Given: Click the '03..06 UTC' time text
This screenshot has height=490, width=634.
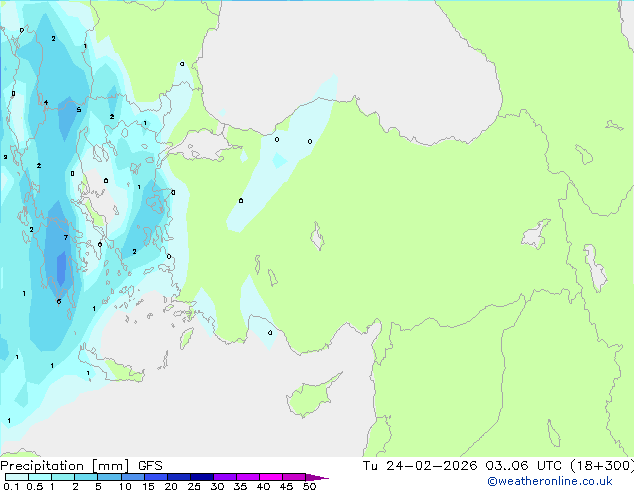Looking at the screenshot, I should [x=525, y=466].
